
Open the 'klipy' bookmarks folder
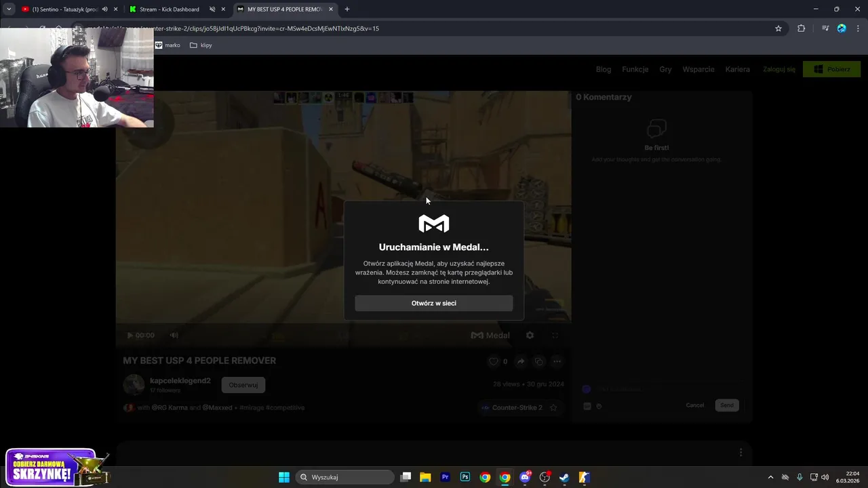(201, 45)
